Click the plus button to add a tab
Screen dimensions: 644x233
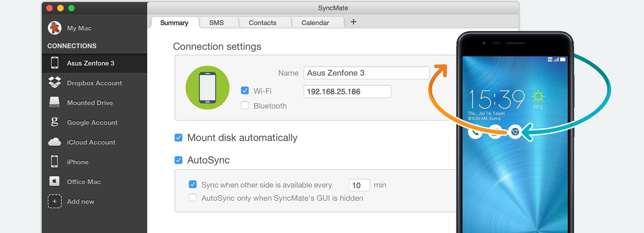point(354,22)
